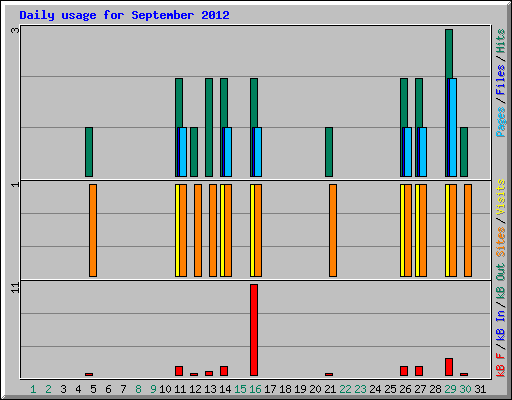The height and width of the screenshot is (400, 512).
Task: Click the 'Daily usage for September 2012' title
Action: coord(124,15)
